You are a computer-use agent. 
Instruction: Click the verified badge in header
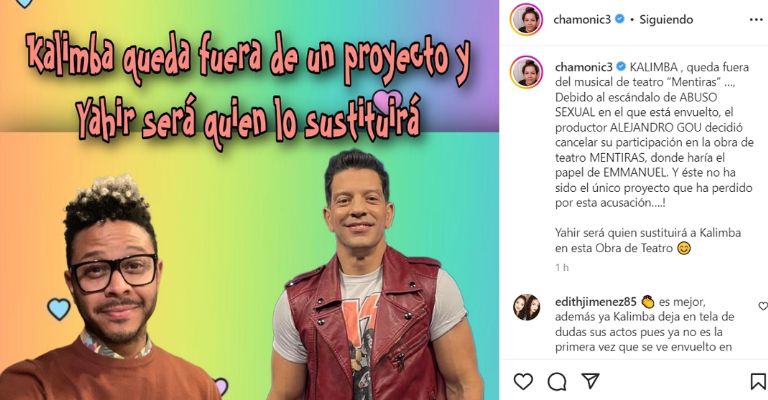[620, 19]
